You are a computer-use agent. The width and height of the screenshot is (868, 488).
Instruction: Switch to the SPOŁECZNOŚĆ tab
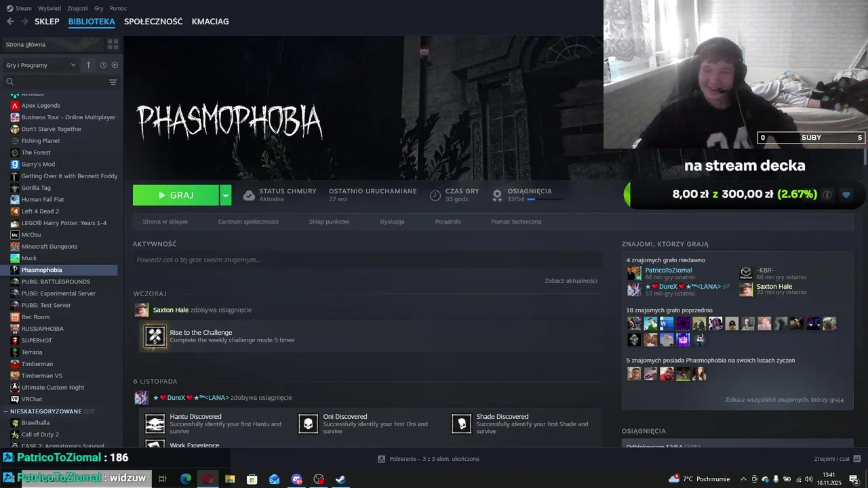(x=153, y=22)
